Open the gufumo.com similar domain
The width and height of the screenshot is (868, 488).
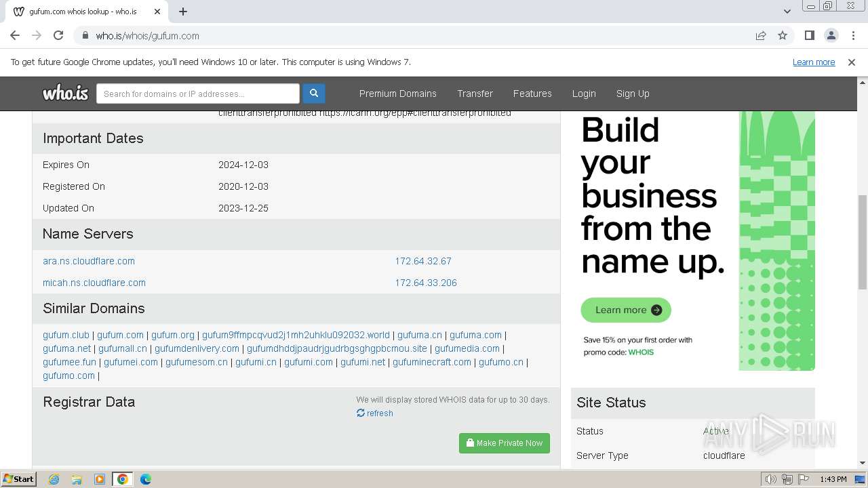68,375
